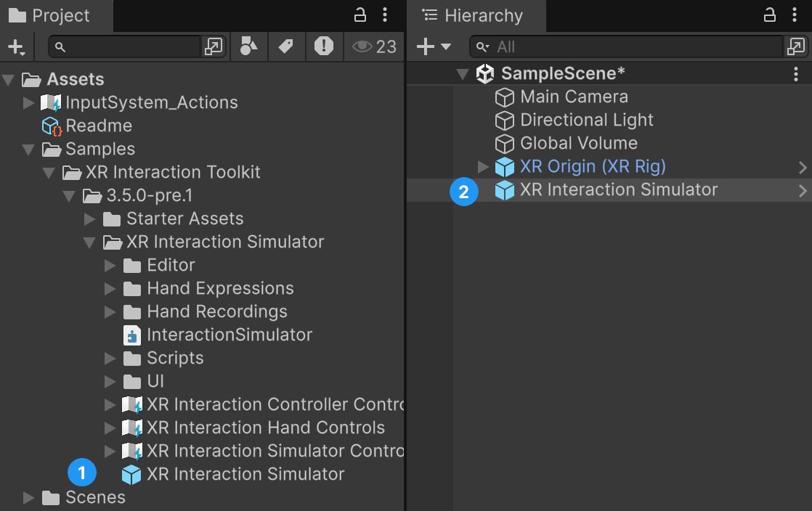Select XR Interaction Controller Controls input asset icon
The image size is (812, 511).
(x=132, y=405)
